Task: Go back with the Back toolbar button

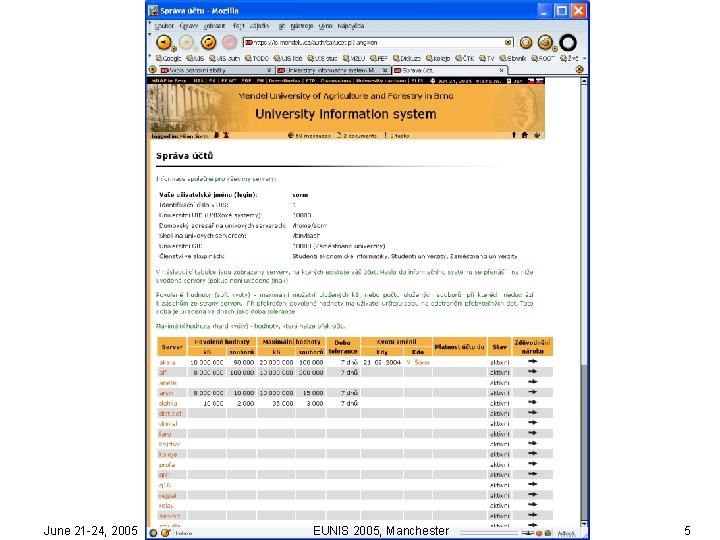Action: coord(163,42)
